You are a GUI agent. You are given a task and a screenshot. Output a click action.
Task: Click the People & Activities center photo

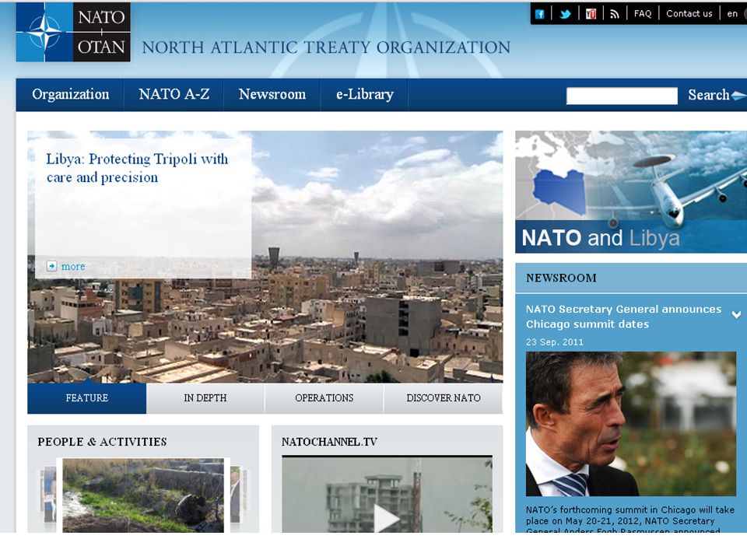[x=143, y=495]
